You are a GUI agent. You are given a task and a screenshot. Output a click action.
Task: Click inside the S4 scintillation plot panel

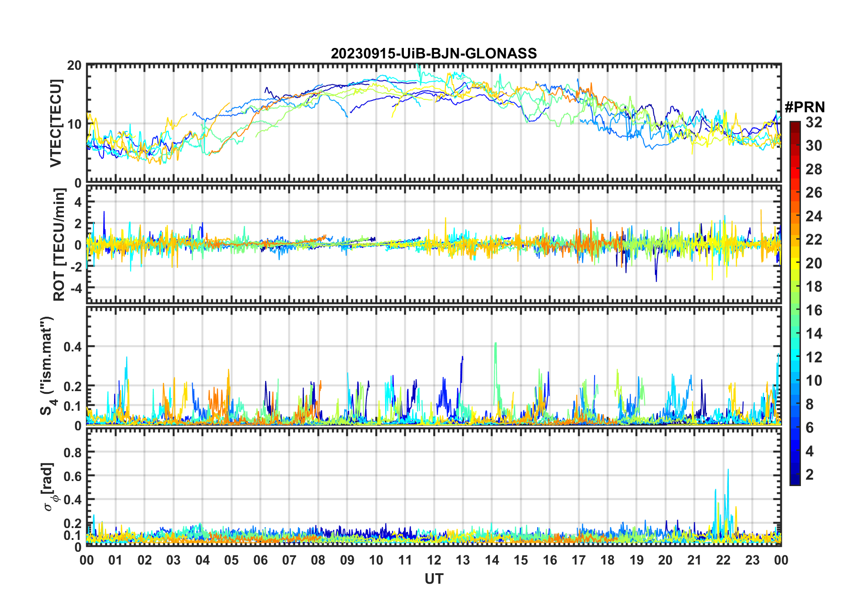coord(434,366)
